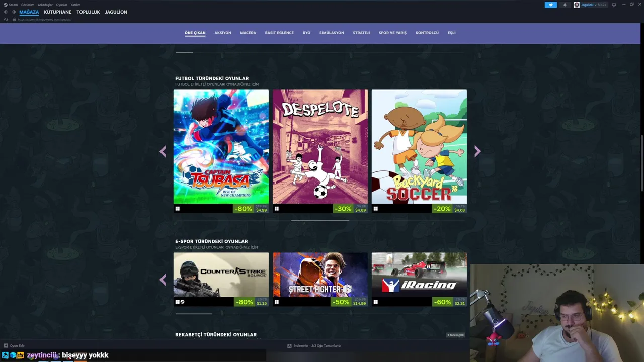Open İndirmeler 3/3 Öğe Tamamlandı status
This screenshot has height=362, width=644.
click(314, 346)
